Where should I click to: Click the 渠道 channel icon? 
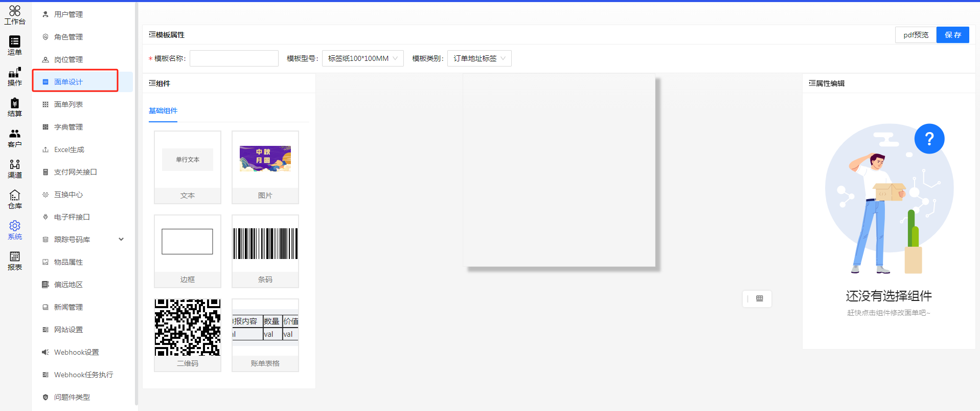click(x=15, y=168)
